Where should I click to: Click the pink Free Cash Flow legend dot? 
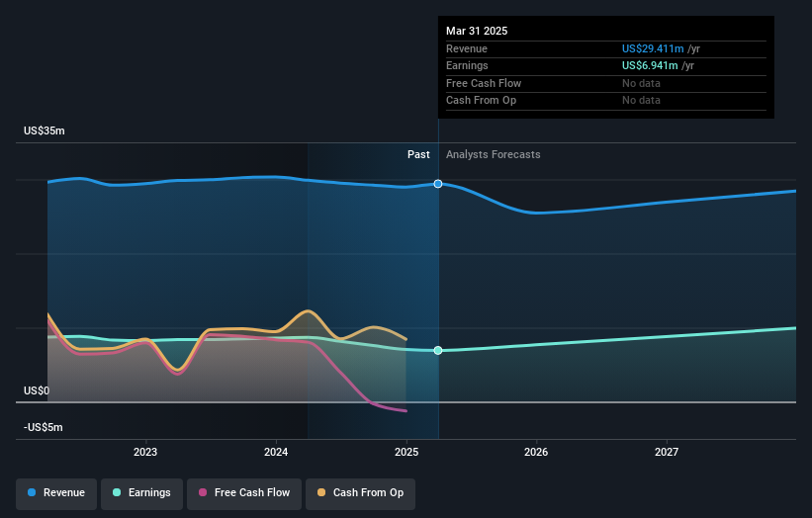pos(203,492)
